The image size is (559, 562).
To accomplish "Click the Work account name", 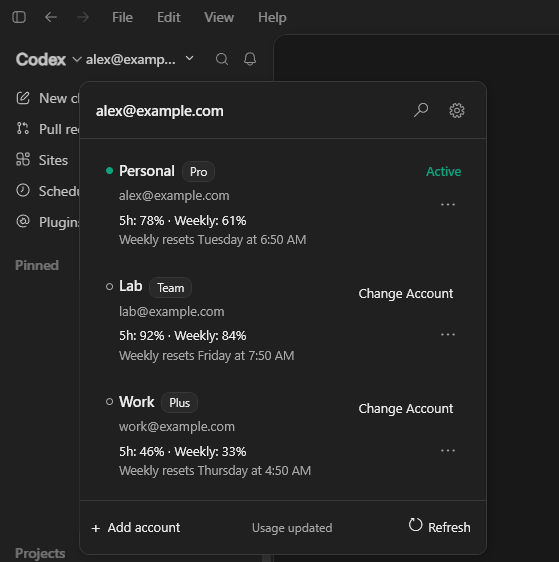I will [137, 402].
